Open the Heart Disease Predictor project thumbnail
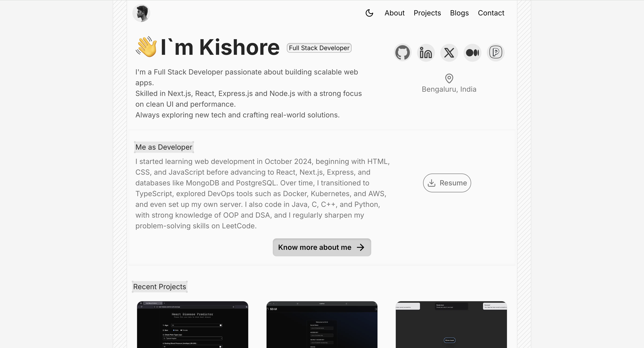 [193, 325]
